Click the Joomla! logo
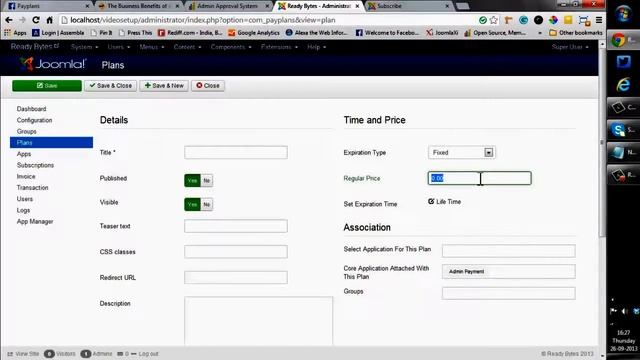 coord(53,64)
